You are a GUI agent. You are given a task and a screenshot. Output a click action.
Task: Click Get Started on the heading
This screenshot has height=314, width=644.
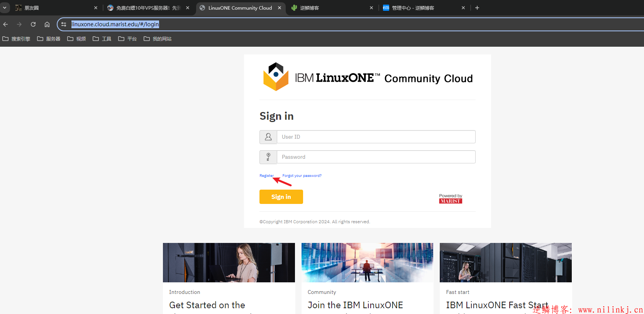click(207, 305)
